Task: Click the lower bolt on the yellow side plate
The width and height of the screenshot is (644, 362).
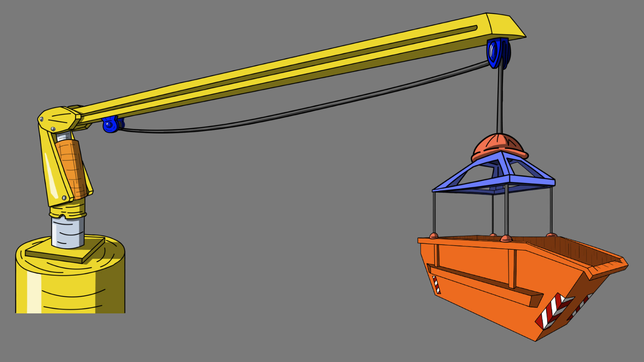Action: [x=64, y=198]
